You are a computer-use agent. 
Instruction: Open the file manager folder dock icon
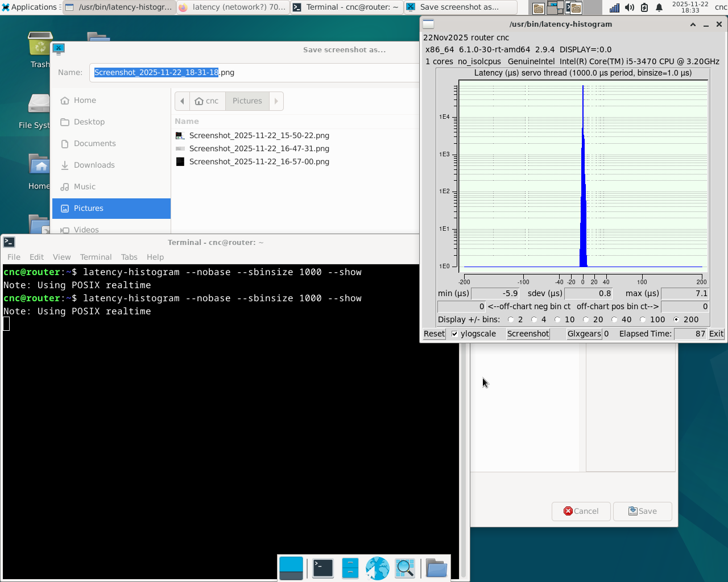(436, 568)
